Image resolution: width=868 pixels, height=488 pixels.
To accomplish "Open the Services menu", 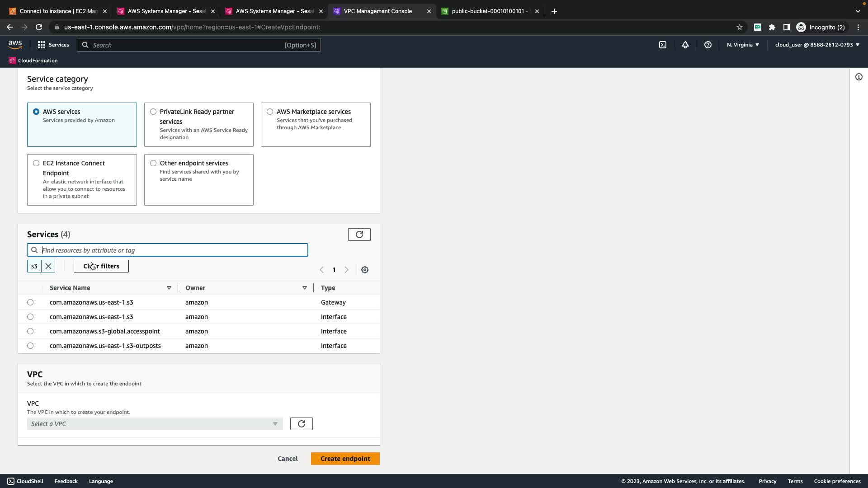I will coord(53,45).
